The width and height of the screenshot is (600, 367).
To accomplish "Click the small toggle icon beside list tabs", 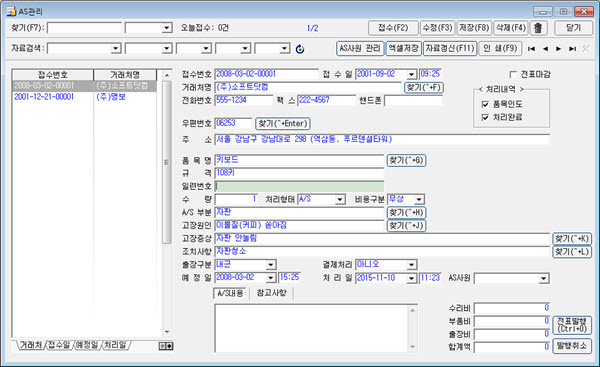I will [166, 346].
